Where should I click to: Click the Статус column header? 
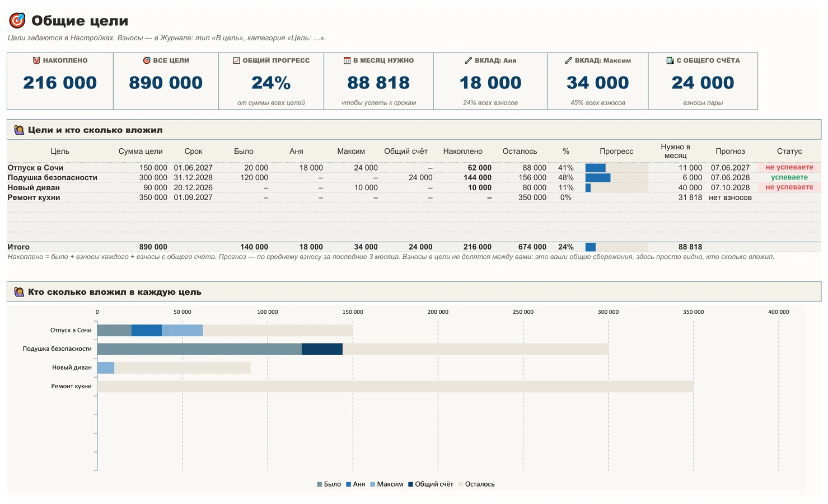pyautogui.click(x=789, y=152)
